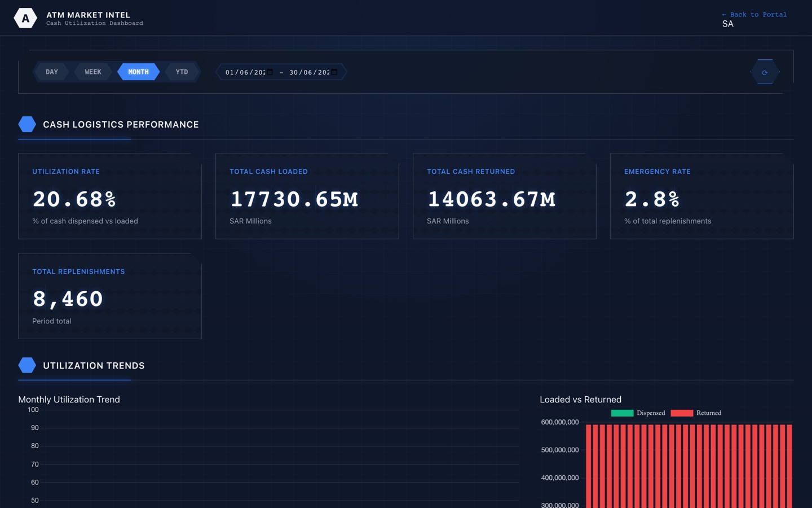Open start date calendar picker icon
The height and width of the screenshot is (508, 812).
270,72
